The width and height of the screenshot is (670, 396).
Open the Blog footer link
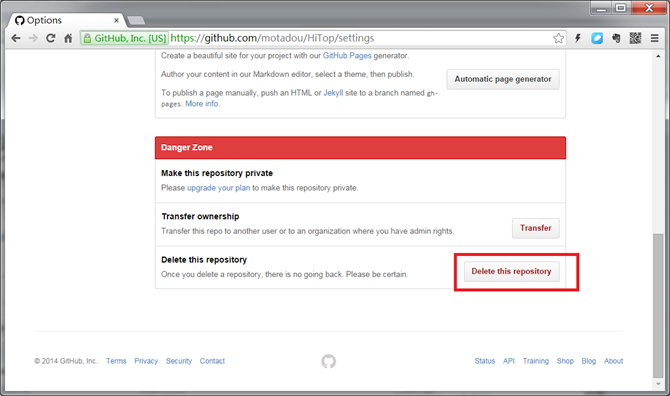coord(588,361)
